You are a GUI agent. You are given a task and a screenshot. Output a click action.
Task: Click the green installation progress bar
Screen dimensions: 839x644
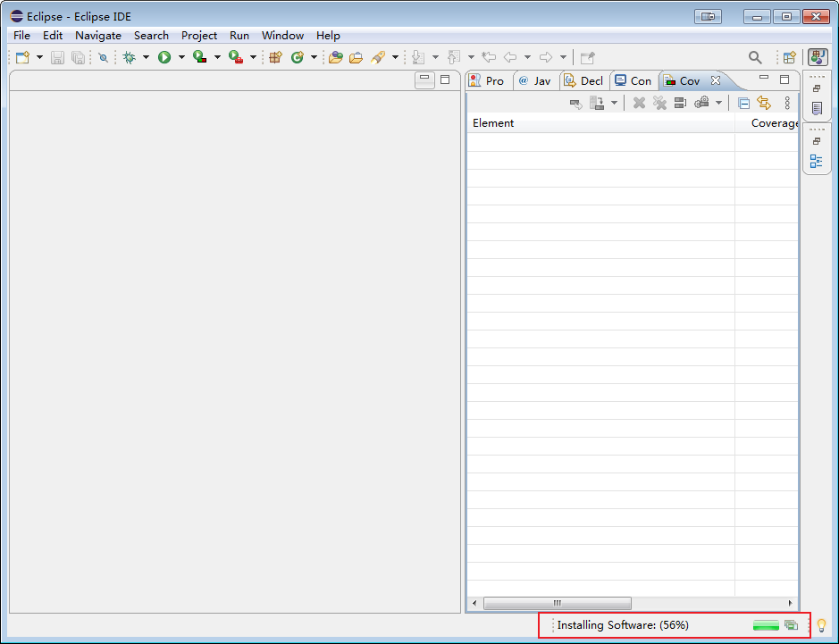pos(766,624)
